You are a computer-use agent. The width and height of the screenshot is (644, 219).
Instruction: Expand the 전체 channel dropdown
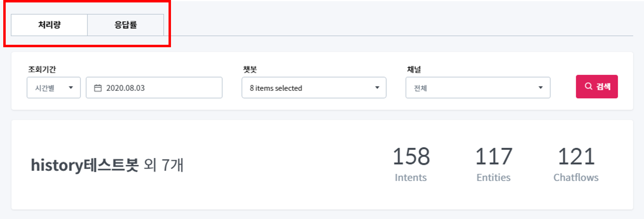tap(478, 88)
